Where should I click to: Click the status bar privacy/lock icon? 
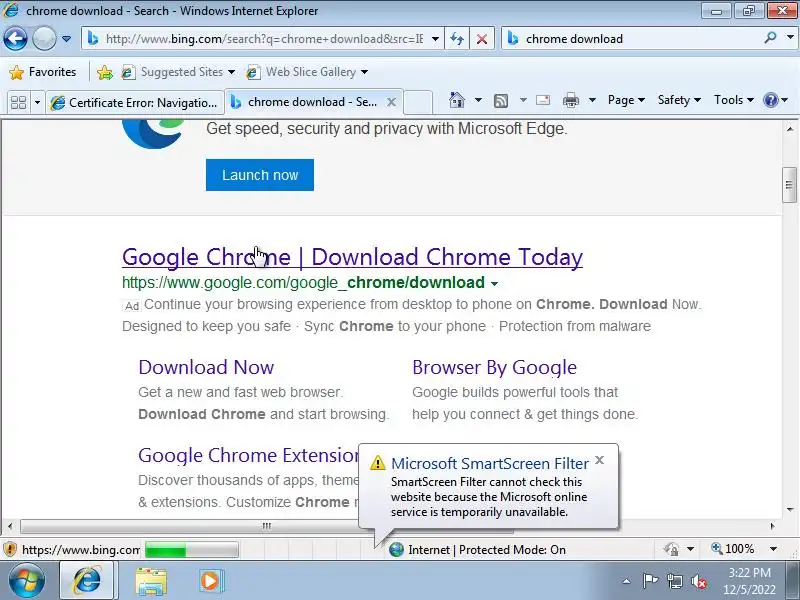click(x=671, y=549)
